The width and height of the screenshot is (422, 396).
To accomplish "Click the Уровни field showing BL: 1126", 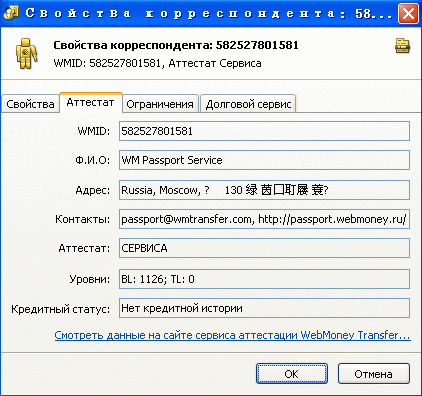I will (264, 279).
